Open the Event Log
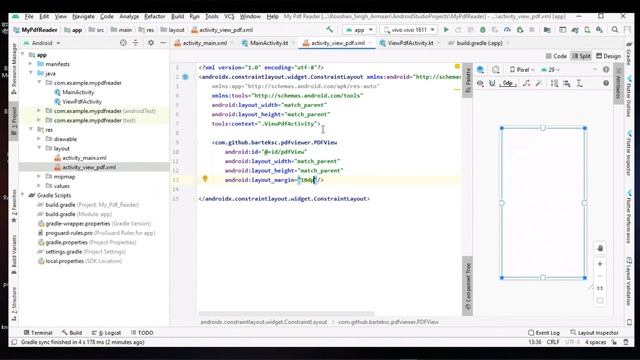This screenshot has height=360, width=640. [x=544, y=333]
